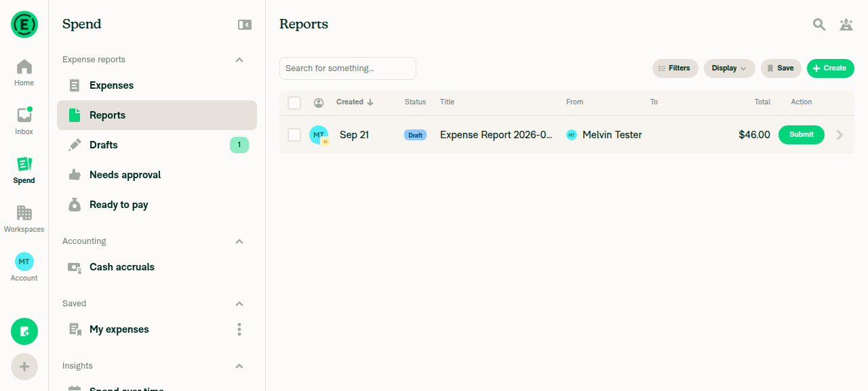Focus the Search for something field
Viewport: 868px width, 391px height.
pos(348,68)
